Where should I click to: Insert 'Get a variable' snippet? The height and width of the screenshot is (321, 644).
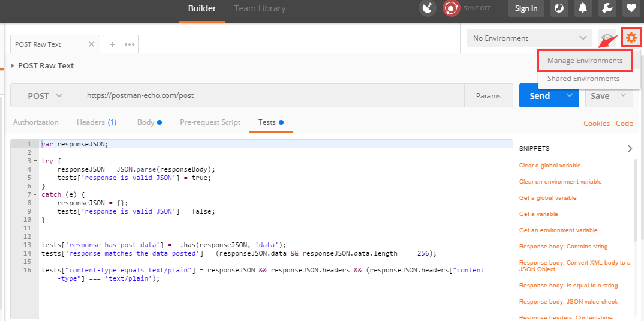coord(538,214)
